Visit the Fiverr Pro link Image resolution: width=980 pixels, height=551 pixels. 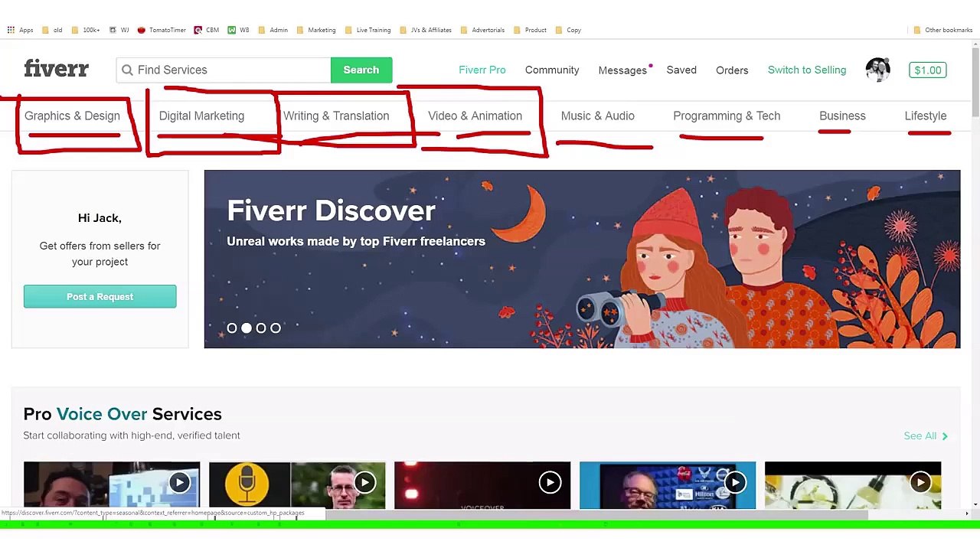[482, 70]
